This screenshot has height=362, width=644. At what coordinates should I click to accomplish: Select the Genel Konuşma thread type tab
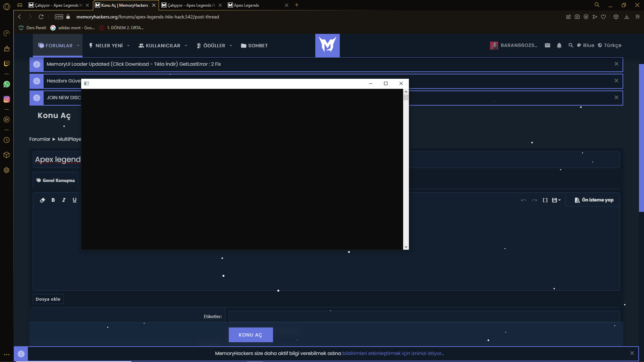pos(56,180)
